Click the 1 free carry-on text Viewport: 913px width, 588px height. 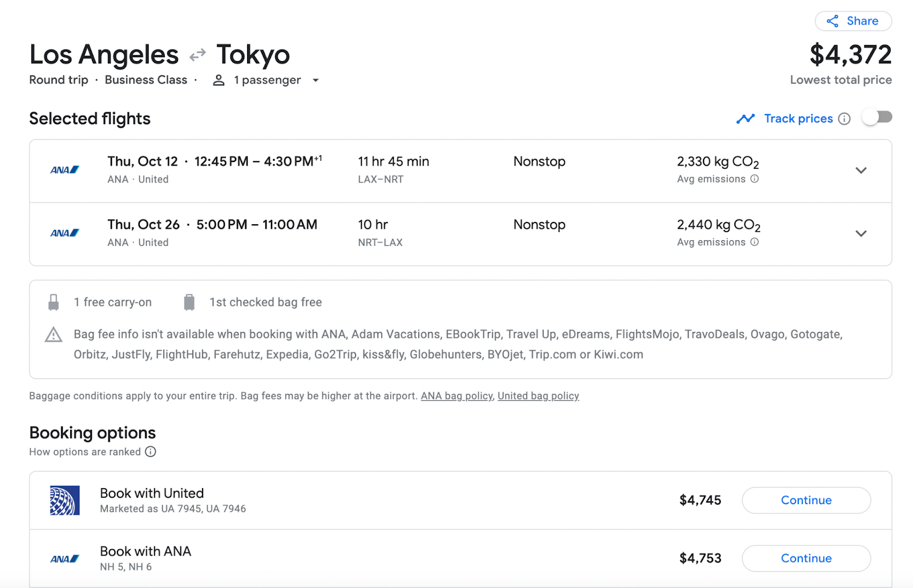pyautogui.click(x=112, y=302)
